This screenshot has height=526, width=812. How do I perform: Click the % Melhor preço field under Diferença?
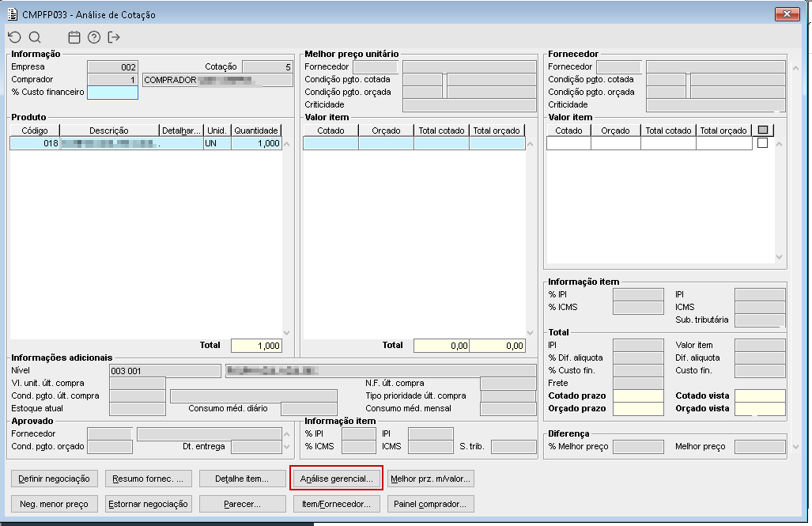[638, 447]
